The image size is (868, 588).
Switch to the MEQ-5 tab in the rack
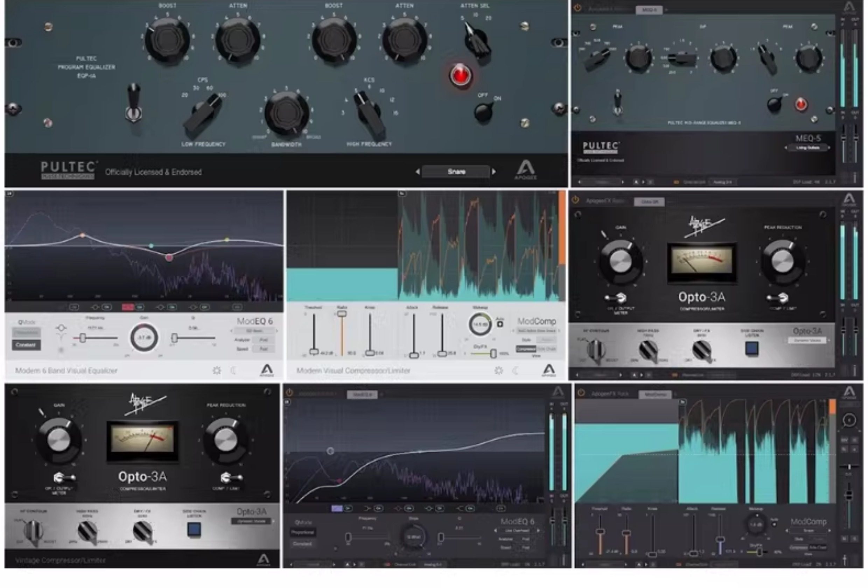pyautogui.click(x=649, y=10)
